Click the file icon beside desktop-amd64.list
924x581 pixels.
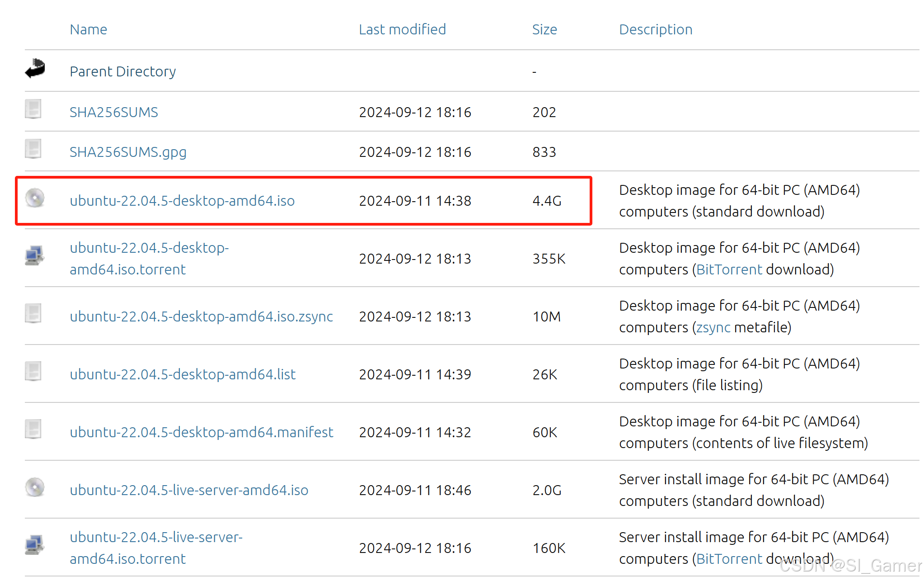pos(33,371)
